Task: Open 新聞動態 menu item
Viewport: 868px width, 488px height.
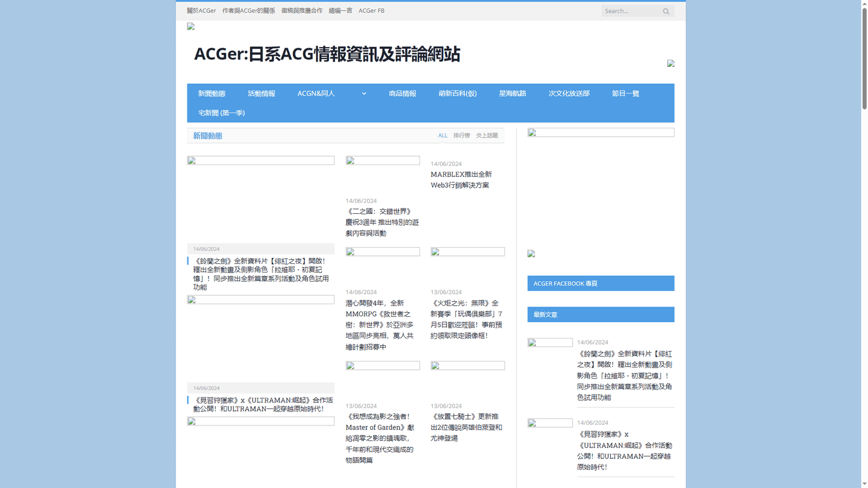Action: pyautogui.click(x=212, y=93)
